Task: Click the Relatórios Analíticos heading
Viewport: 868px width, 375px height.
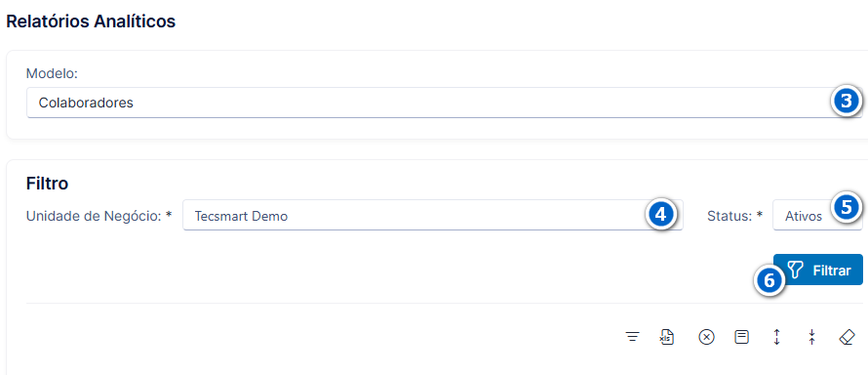Action: 91,21
